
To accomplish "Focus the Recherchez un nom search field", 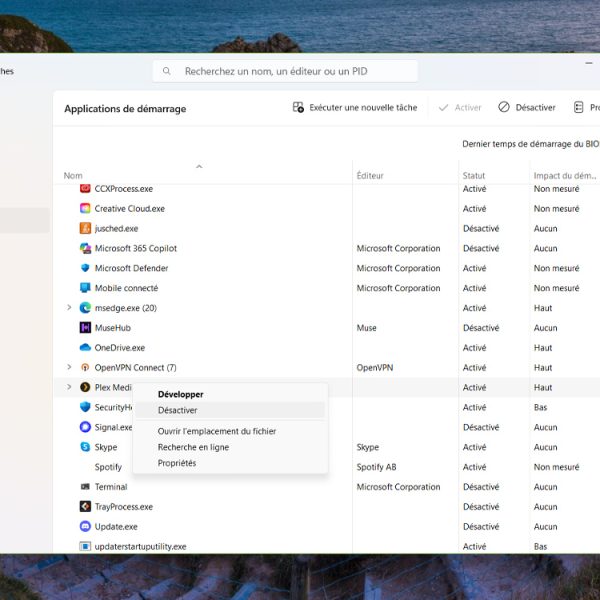I will click(285, 71).
